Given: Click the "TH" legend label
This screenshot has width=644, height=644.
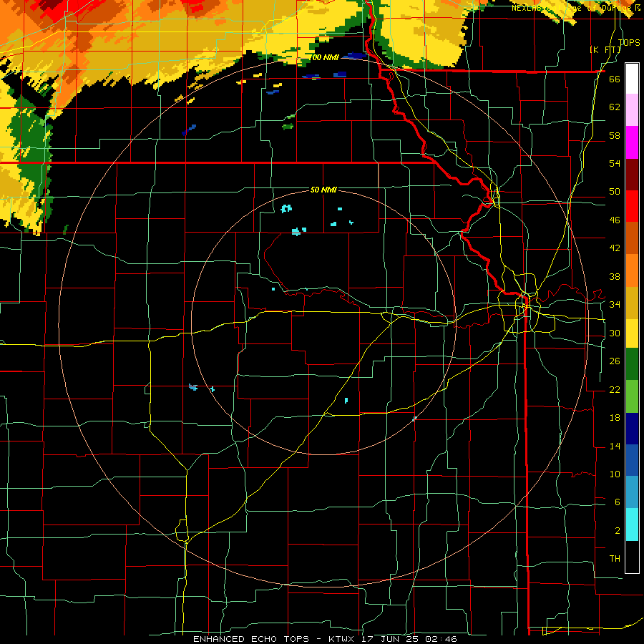Looking at the screenshot, I should click(615, 559).
